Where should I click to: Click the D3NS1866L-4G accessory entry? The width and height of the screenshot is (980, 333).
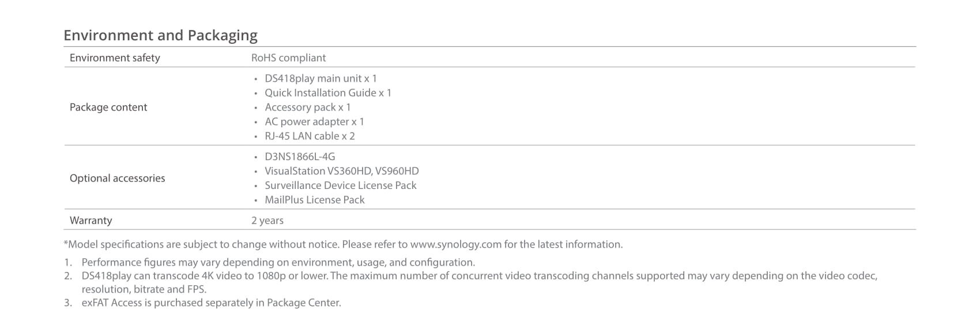[x=300, y=157]
